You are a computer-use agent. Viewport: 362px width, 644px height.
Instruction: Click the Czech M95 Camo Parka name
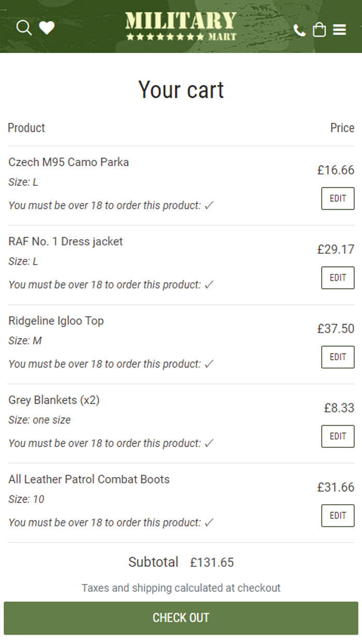click(x=69, y=162)
